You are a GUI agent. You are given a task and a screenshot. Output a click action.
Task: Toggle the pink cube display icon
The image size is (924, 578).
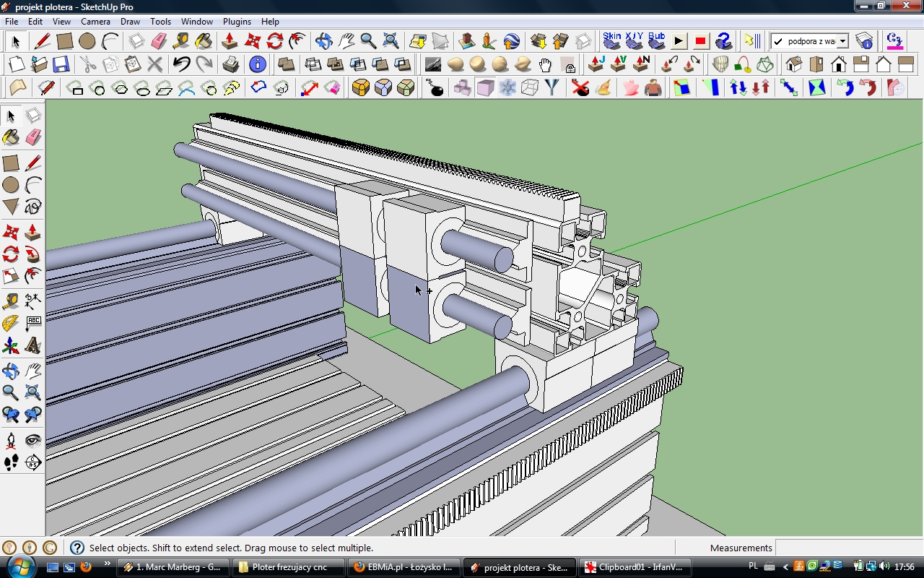tap(485, 88)
